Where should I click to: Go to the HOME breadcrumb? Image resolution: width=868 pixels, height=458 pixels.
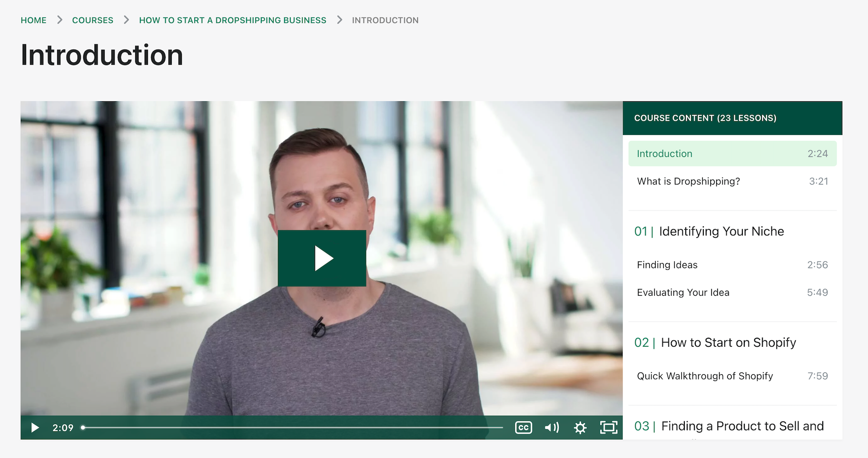pos(34,20)
